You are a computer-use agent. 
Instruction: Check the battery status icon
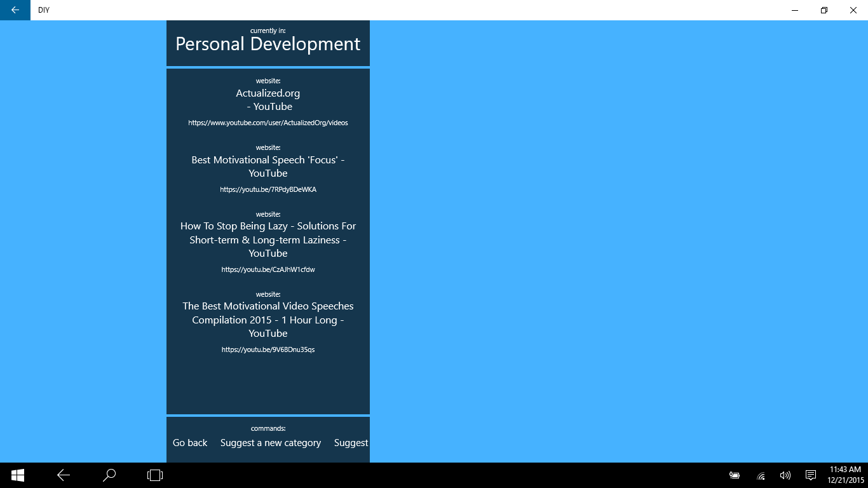pos(735,475)
